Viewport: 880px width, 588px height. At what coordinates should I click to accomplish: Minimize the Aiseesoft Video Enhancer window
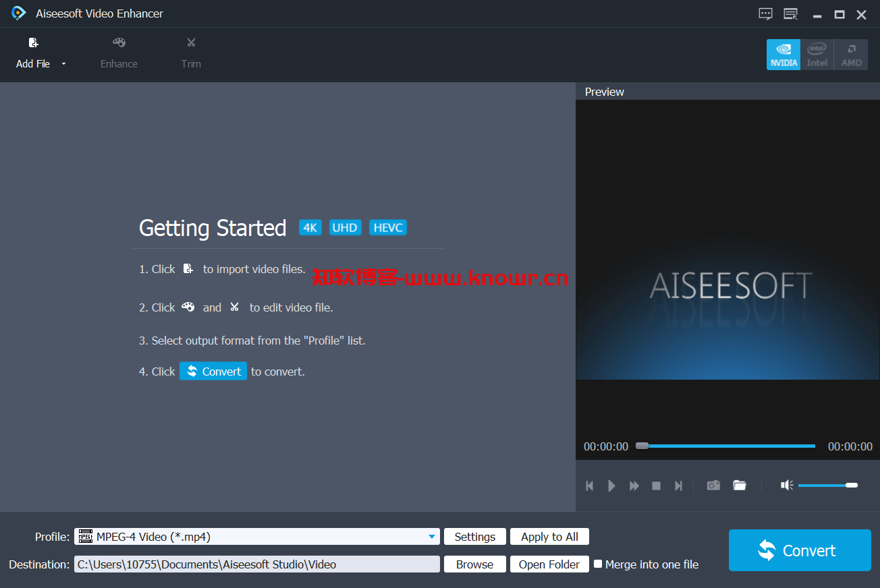pyautogui.click(x=817, y=15)
